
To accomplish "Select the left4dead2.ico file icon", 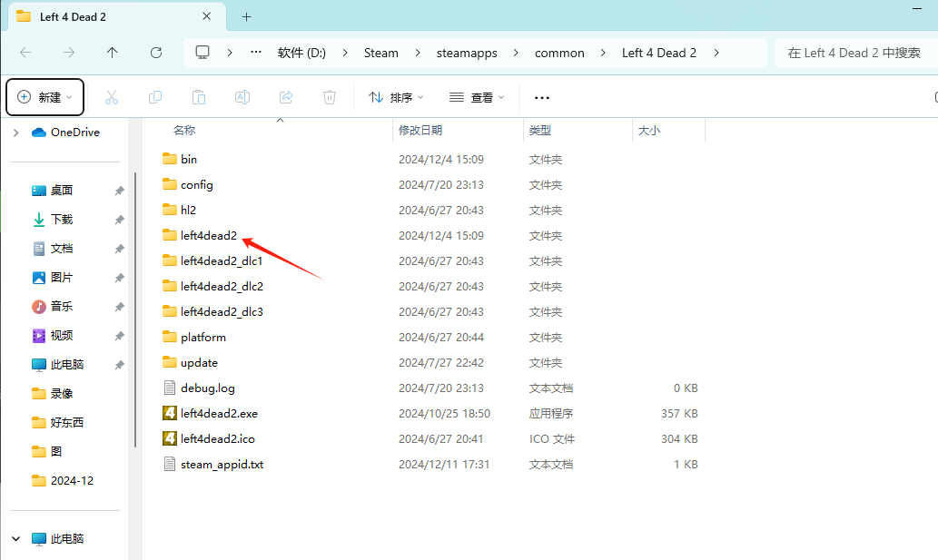I will click(170, 438).
